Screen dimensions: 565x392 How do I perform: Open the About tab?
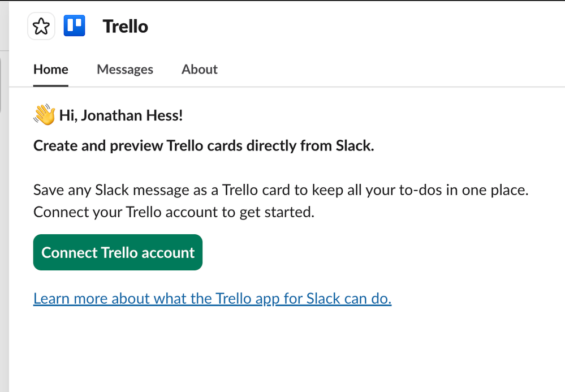[x=199, y=69]
